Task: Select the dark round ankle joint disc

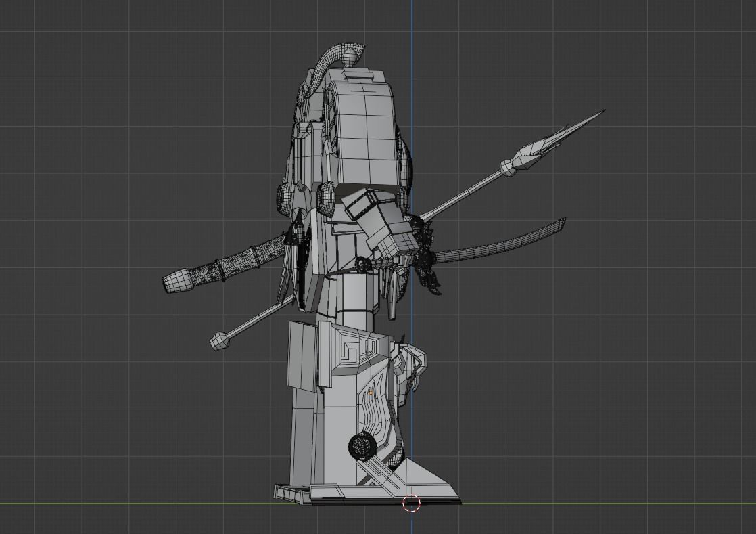Action: coord(362,447)
